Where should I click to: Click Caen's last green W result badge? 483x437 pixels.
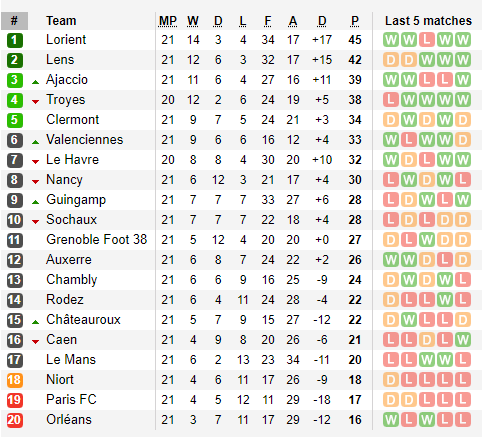[463, 340]
